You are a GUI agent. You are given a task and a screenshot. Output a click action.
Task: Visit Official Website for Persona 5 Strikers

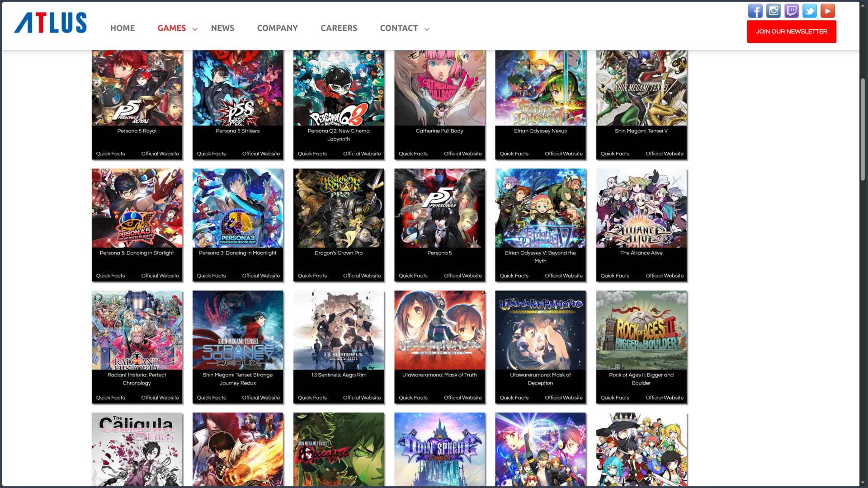coord(261,154)
